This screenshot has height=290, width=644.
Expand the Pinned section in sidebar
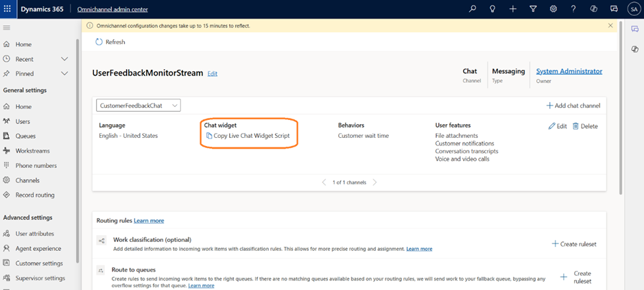click(x=64, y=73)
